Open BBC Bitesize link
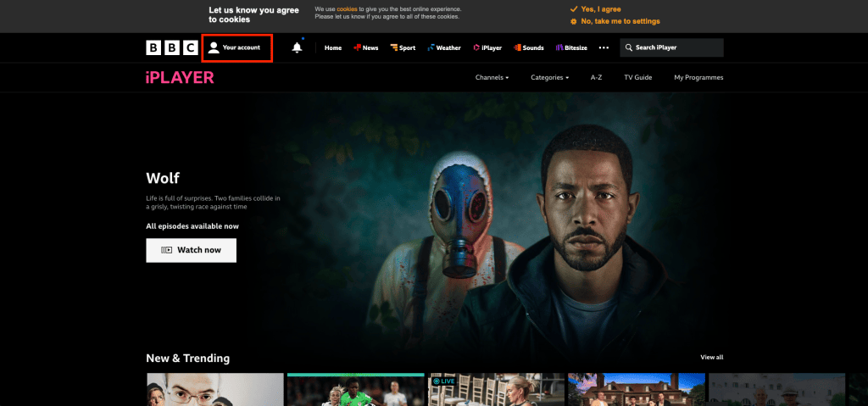This screenshot has width=868, height=406. click(572, 47)
